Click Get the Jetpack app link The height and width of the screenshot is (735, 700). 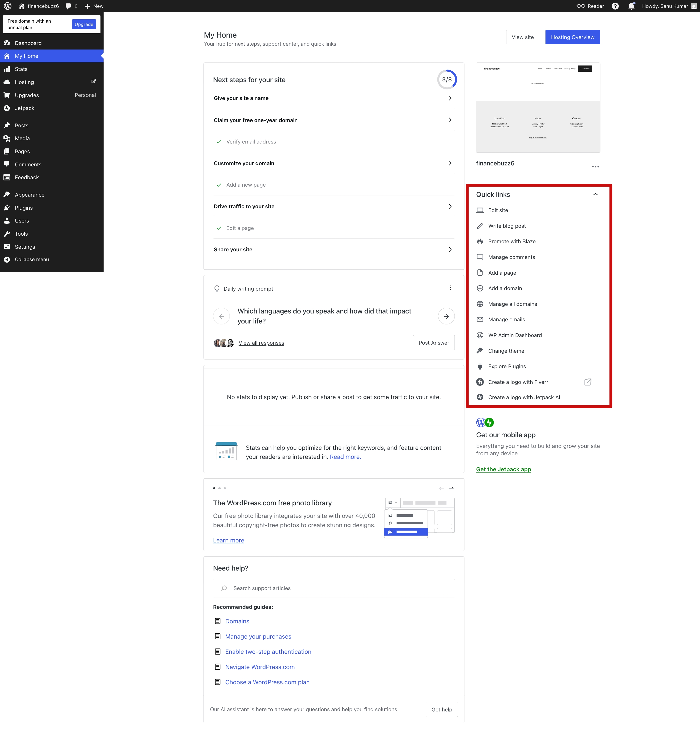tap(503, 469)
